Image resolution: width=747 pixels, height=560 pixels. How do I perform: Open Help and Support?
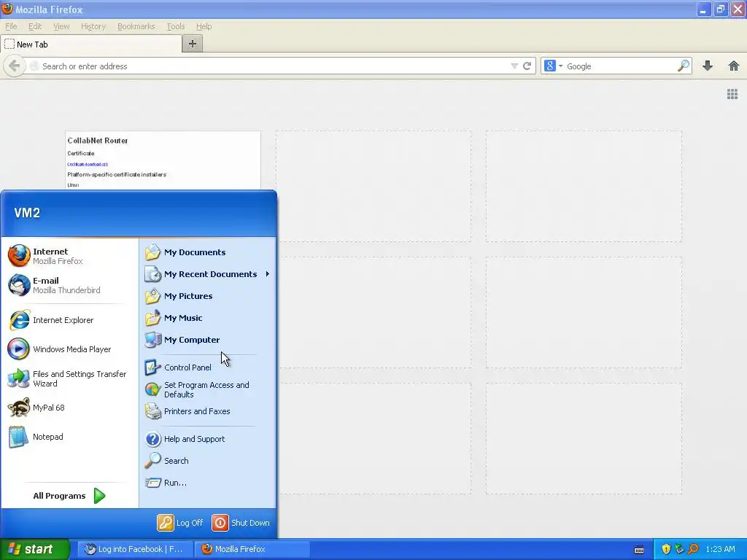208,439
